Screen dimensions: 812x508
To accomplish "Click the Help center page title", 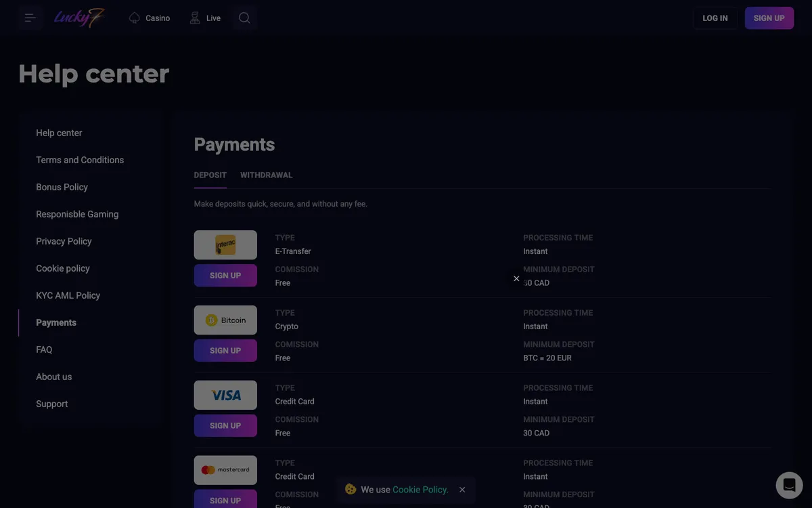I will (x=94, y=74).
